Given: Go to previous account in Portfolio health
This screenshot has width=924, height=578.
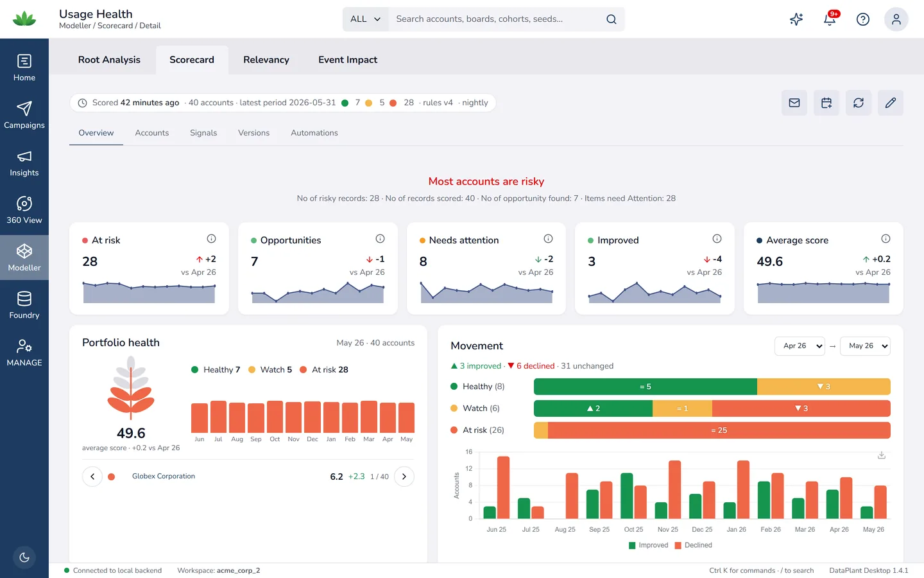Looking at the screenshot, I should (92, 477).
